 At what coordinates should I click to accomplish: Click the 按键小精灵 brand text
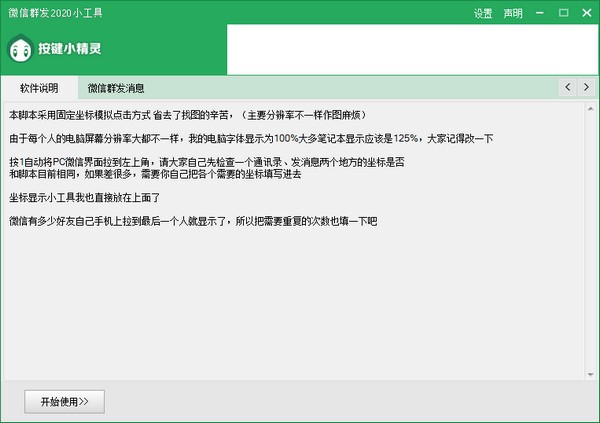(x=69, y=49)
